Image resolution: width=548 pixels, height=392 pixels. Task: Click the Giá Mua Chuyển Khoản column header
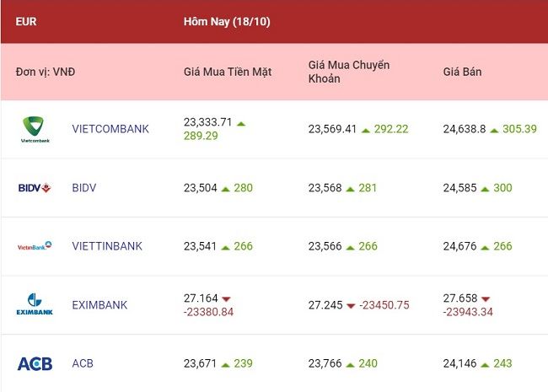click(x=349, y=72)
